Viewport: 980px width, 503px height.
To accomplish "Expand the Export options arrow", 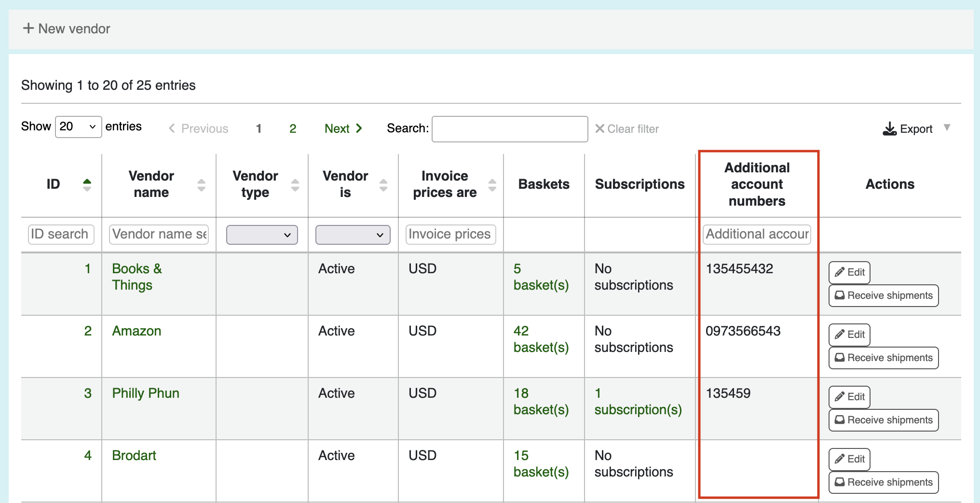I will point(947,127).
